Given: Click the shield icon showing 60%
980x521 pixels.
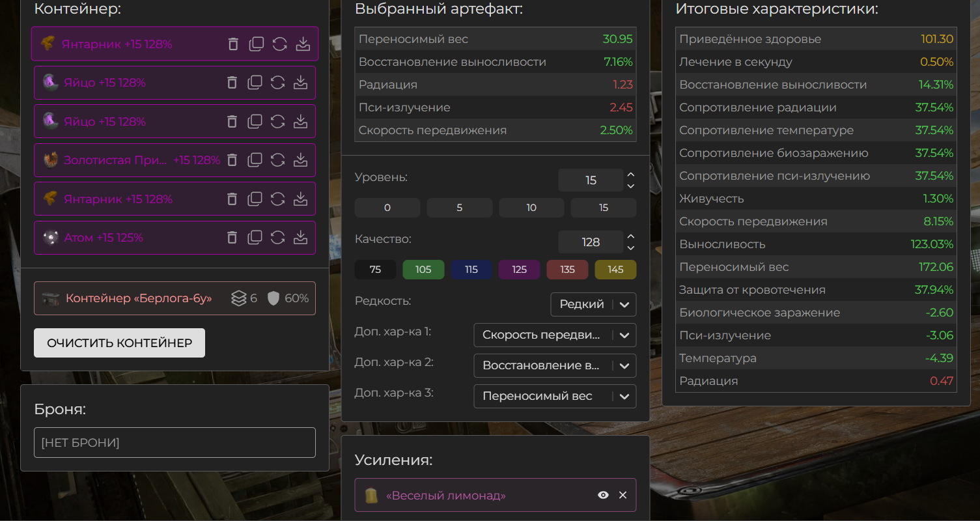Looking at the screenshot, I should pyautogui.click(x=273, y=298).
